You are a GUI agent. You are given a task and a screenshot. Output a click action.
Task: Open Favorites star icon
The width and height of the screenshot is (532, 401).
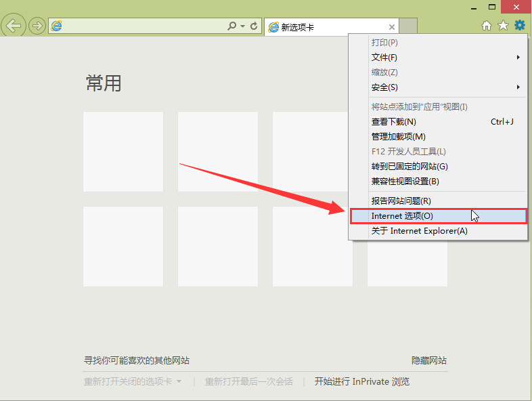pos(503,26)
